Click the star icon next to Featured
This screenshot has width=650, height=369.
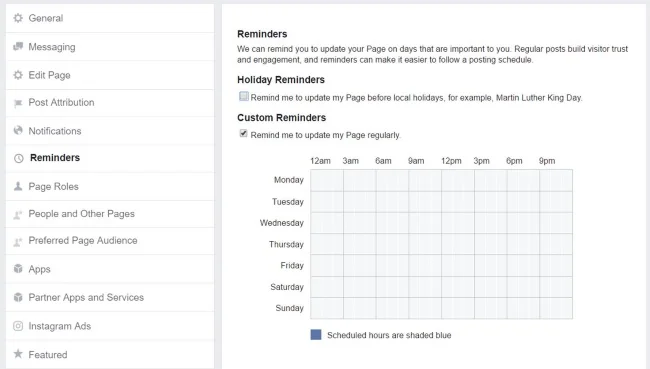click(x=18, y=354)
